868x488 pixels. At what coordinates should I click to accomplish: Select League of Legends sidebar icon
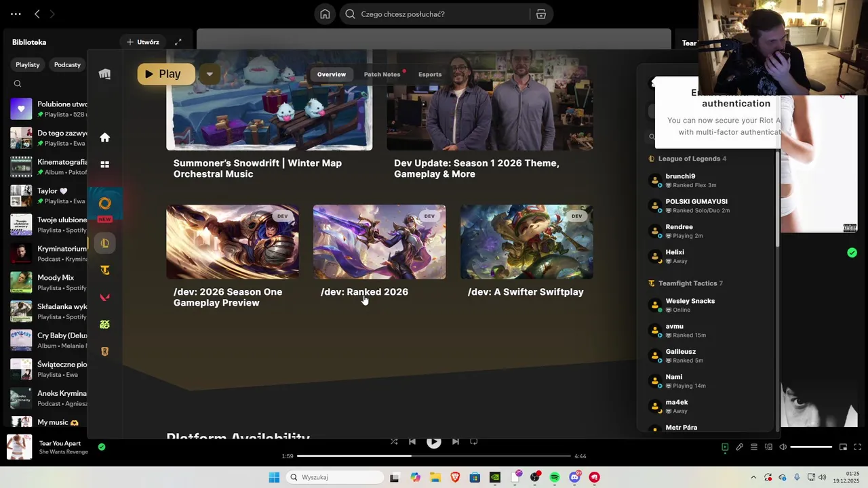tap(104, 243)
